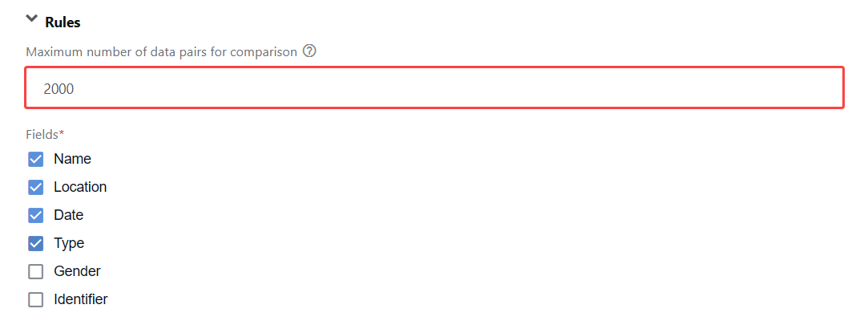Open help icon for maximum data pairs
This screenshot has height=325, width=868.
pos(310,51)
